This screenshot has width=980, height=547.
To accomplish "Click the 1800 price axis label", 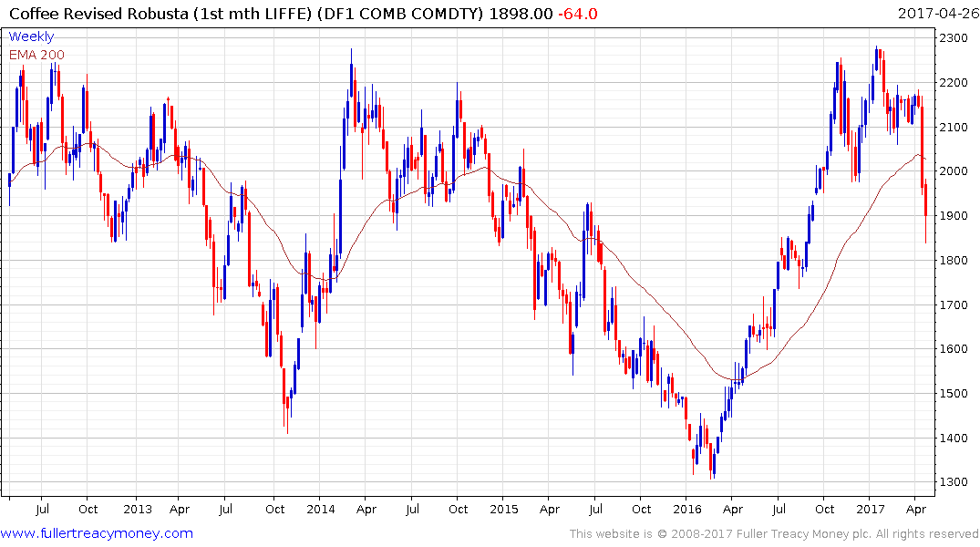I will (954, 260).
